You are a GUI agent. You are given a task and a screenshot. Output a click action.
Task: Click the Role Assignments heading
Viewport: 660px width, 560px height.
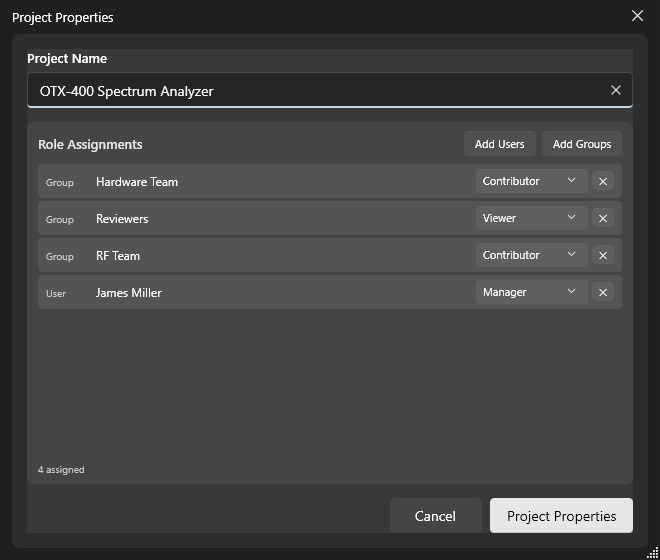tap(90, 144)
